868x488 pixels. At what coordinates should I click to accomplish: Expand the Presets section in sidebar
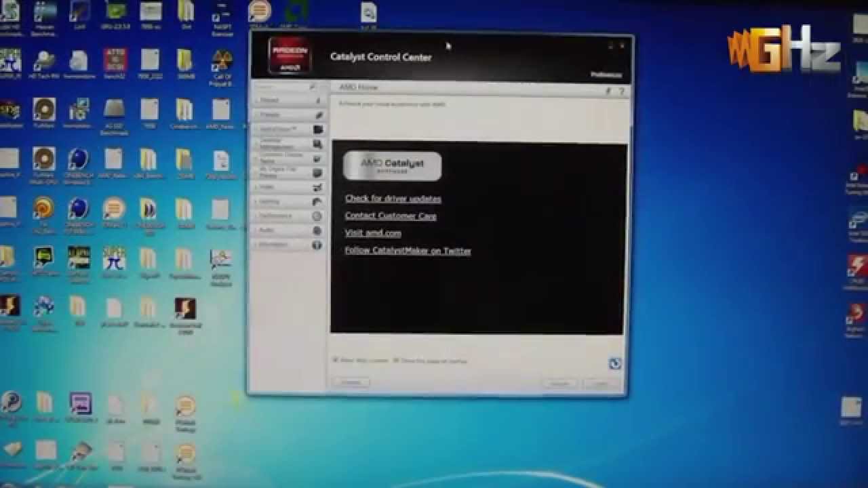click(288, 115)
